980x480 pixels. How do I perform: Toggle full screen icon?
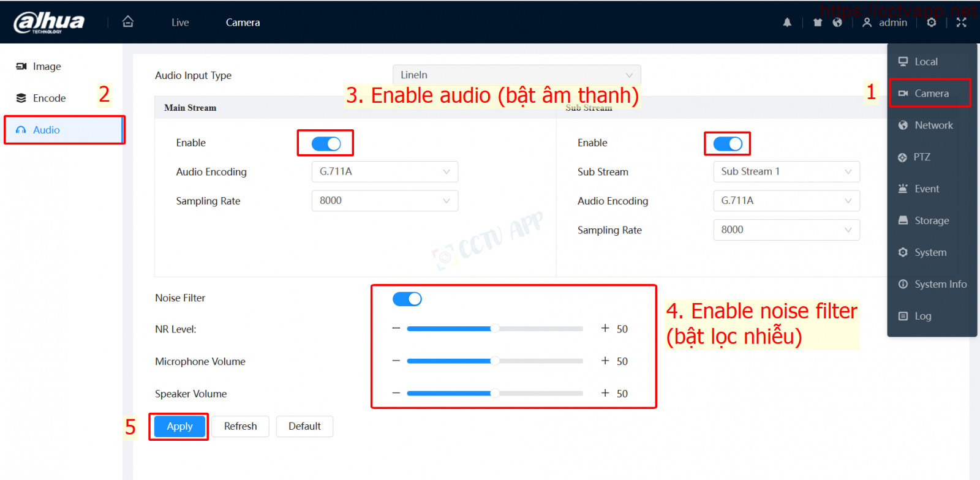(x=962, y=23)
